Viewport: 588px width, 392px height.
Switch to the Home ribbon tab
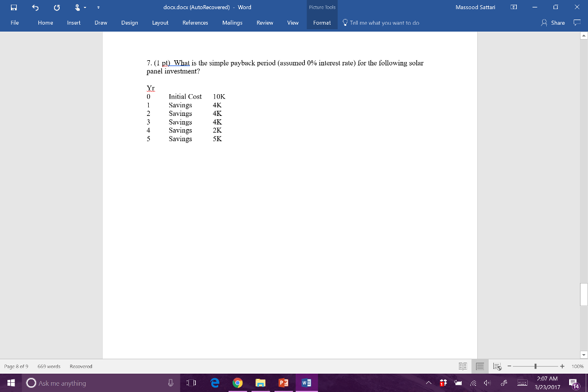[45, 23]
